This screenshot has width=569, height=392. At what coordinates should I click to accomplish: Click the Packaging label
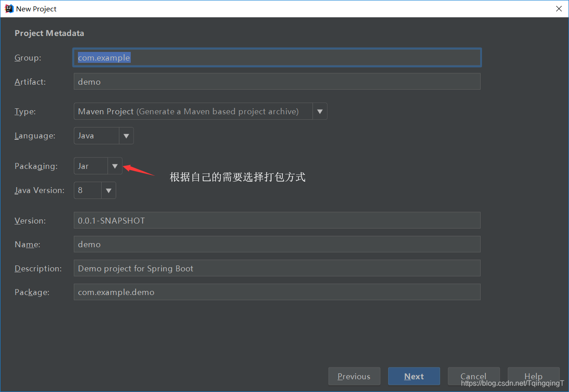[x=36, y=166]
